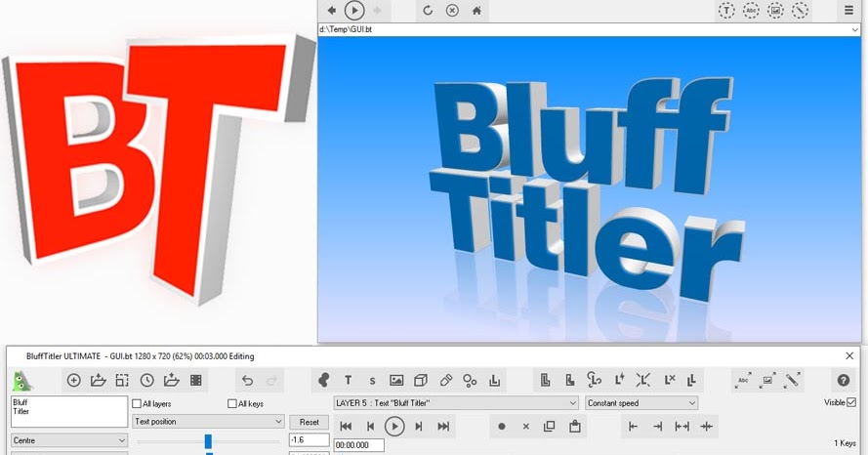Enable the All keys checkbox
Screen dimensions: 868x455
pos(232,403)
